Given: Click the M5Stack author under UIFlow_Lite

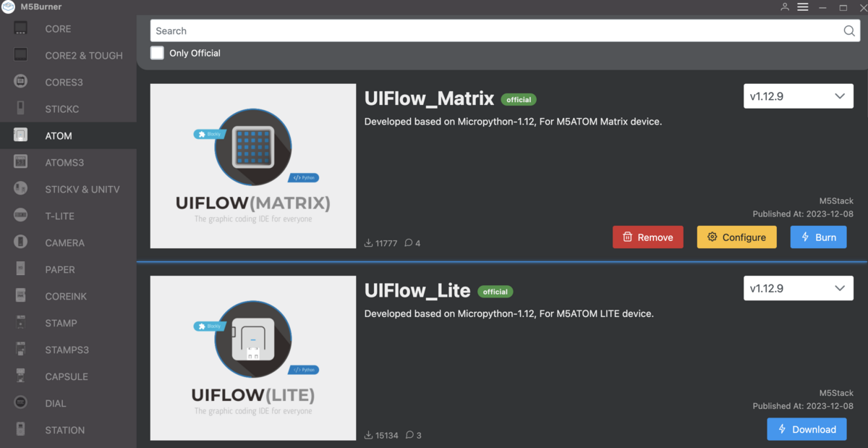Looking at the screenshot, I should [836, 392].
